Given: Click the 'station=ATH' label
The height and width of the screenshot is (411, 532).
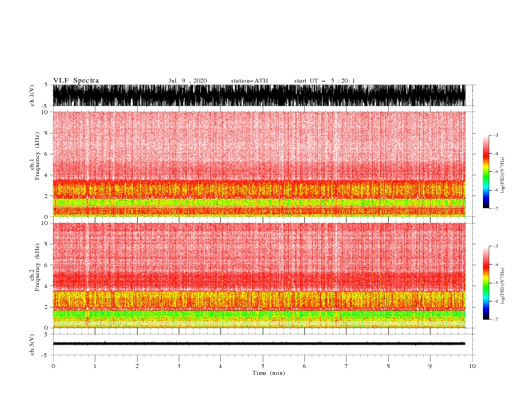Looking at the screenshot, I should 249,81.
